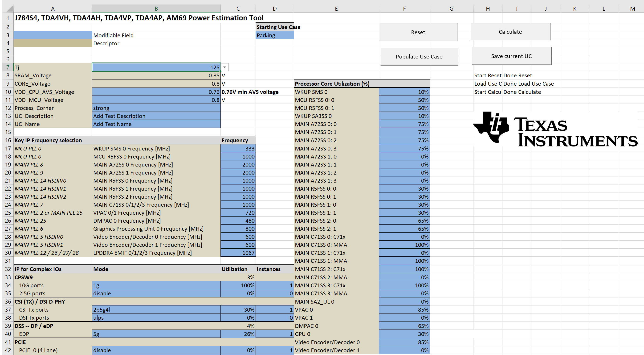
Task: Select Graphics Processing Unit 0 Frequency 800
Action: [x=238, y=229]
